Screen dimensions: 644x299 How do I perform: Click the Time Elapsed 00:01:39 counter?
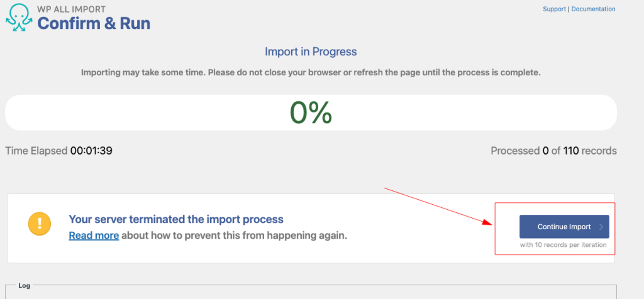pyautogui.click(x=58, y=151)
